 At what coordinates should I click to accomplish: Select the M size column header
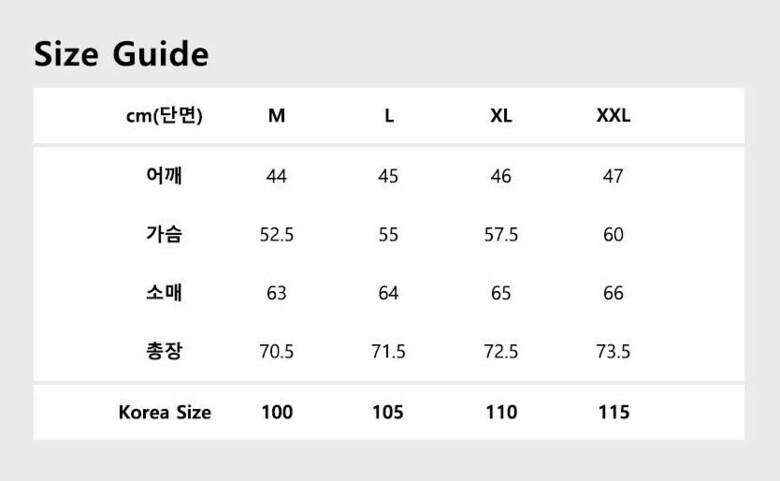[277, 116]
